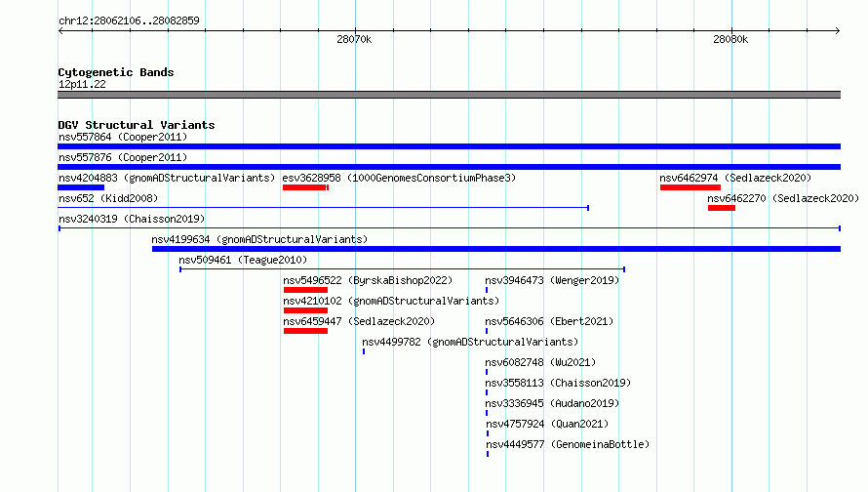Select the 12p11.22 band label

coord(82,84)
